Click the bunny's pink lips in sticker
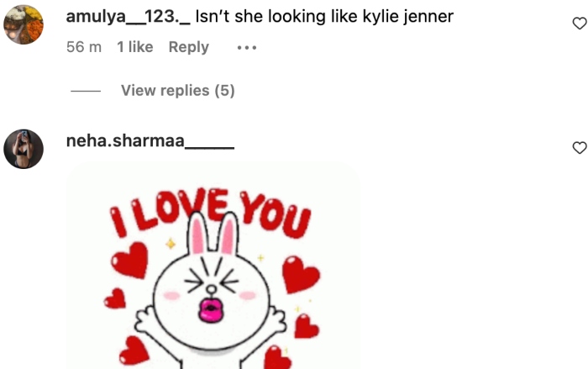Image resolution: width=588 pixels, height=369 pixels. coord(211,309)
